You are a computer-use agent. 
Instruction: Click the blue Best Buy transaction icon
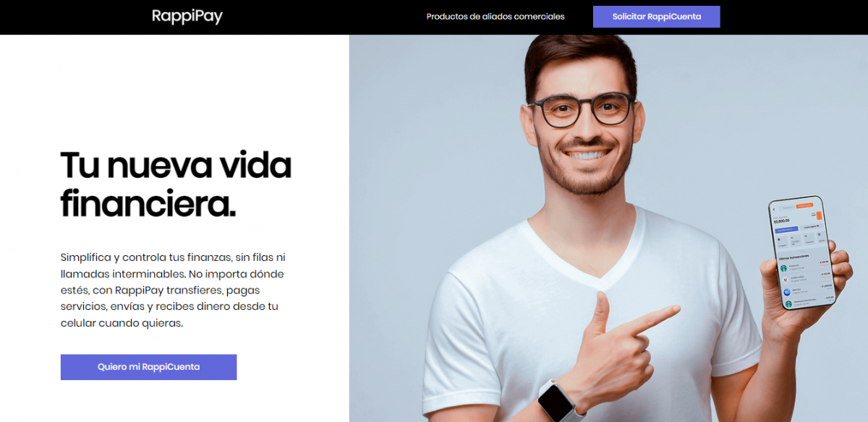(787, 292)
